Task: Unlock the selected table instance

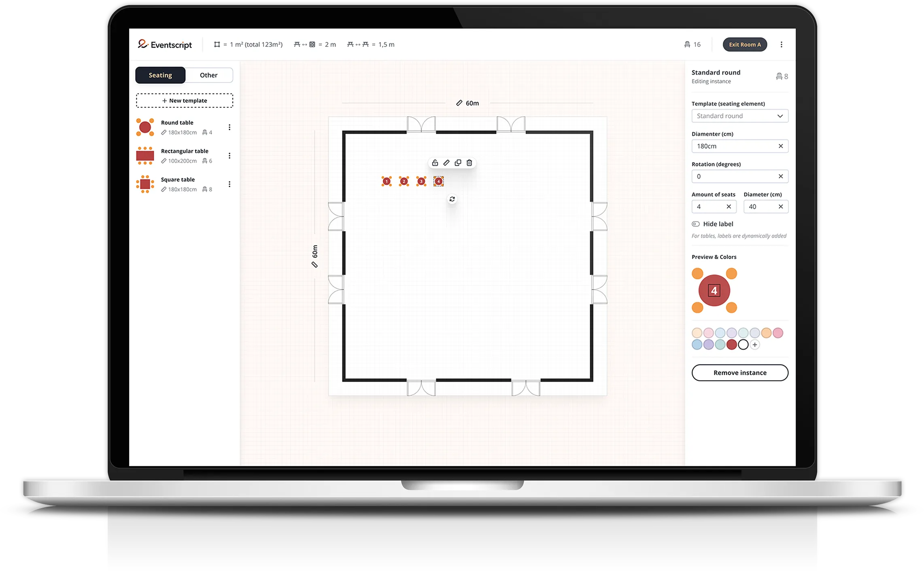Action: click(x=435, y=163)
